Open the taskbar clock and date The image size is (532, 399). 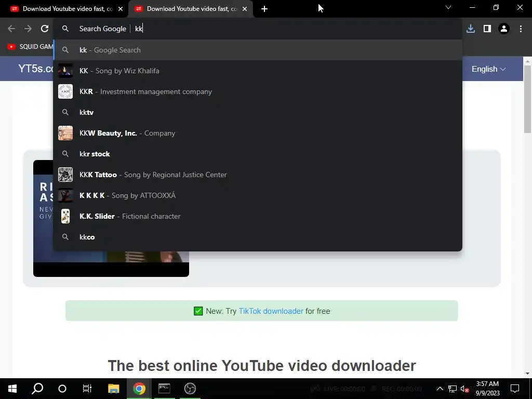[x=487, y=389]
